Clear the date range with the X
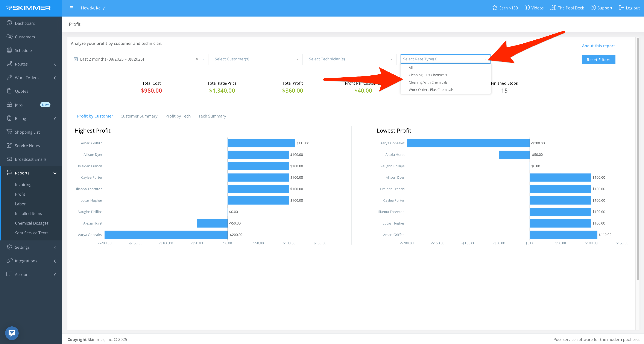Viewport: 644px width, 344px height. coord(197,59)
